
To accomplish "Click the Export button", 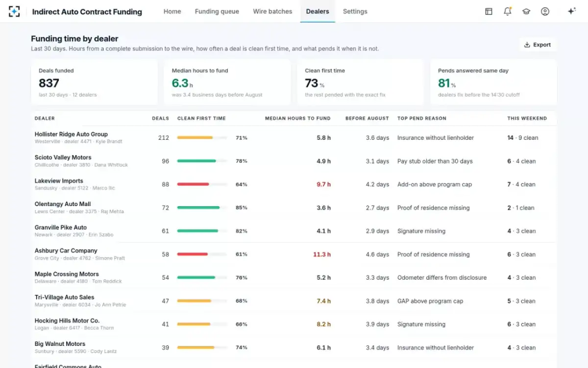I will [x=538, y=45].
